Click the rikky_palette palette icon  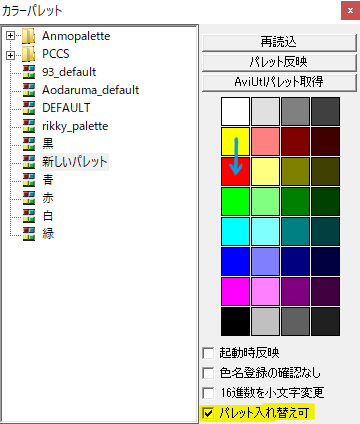coord(29,126)
